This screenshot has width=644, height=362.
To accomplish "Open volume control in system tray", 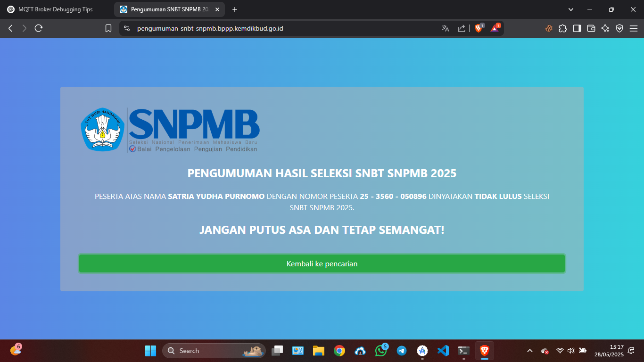I will coord(571,351).
